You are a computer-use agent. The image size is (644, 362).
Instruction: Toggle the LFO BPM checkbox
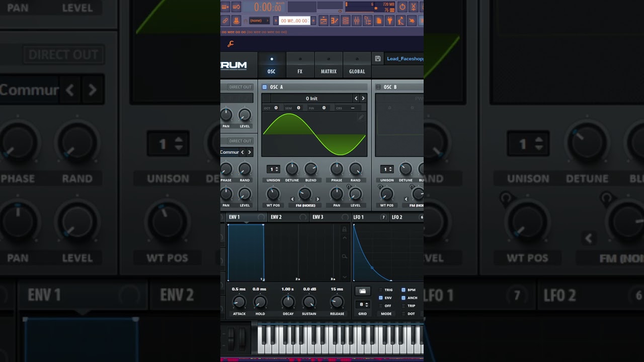pos(403,290)
